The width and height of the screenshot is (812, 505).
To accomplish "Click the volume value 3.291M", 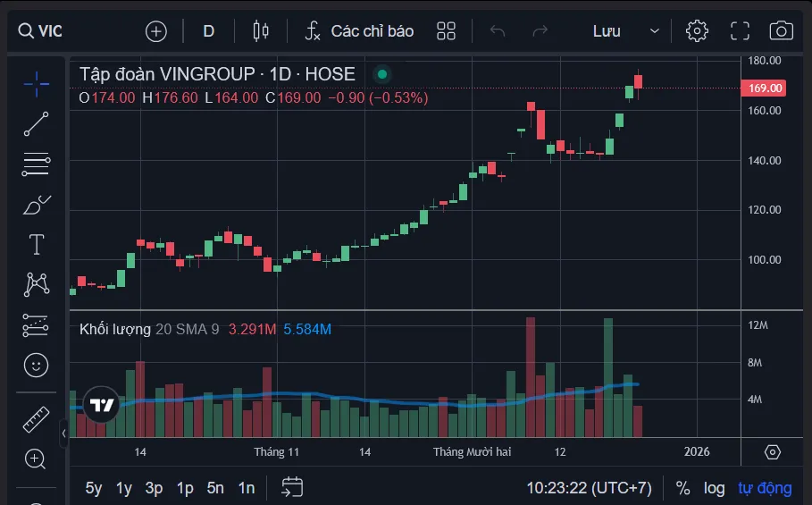I will click(252, 330).
